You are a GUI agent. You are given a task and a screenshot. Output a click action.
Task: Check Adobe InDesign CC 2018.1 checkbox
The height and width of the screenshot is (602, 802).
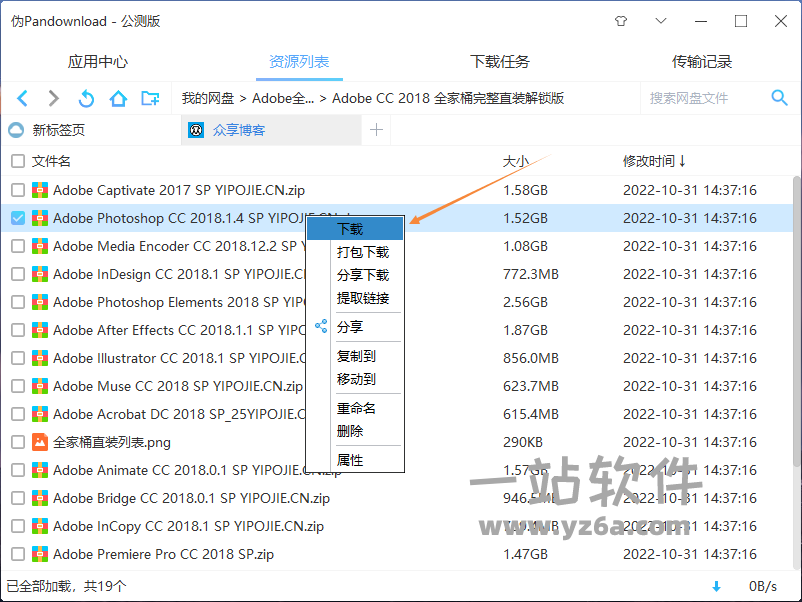18,274
